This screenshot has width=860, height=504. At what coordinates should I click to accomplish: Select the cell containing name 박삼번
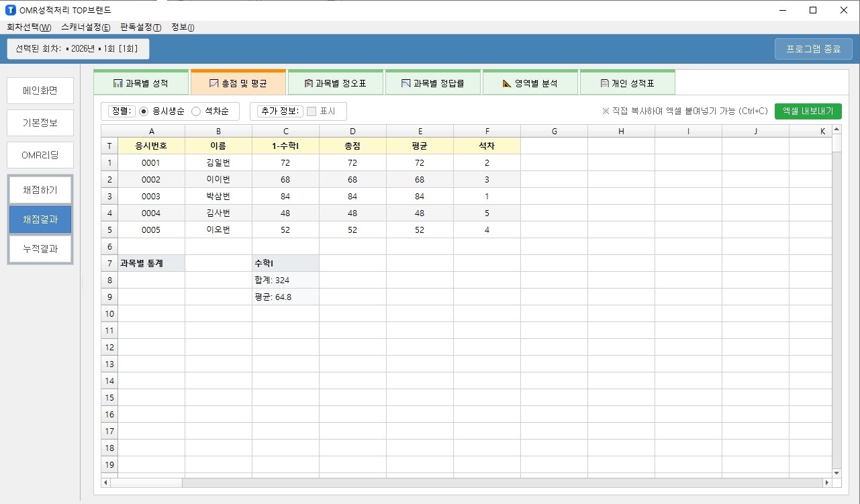click(218, 197)
